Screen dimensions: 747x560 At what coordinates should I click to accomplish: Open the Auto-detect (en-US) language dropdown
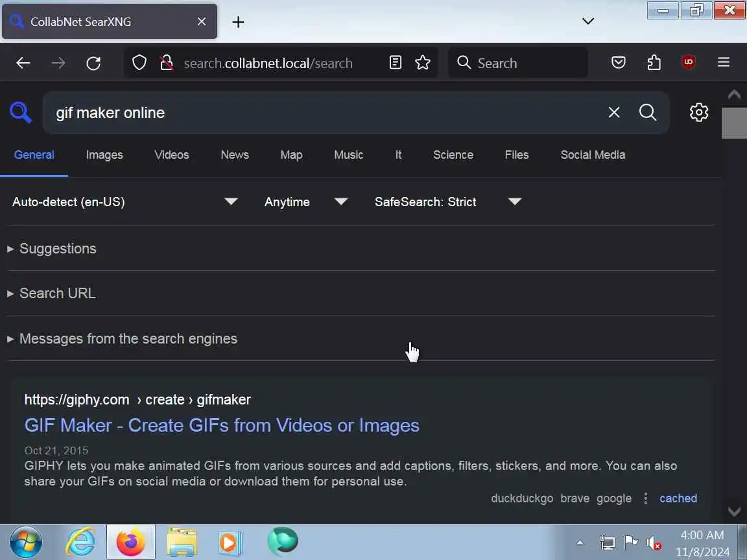tap(124, 202)
